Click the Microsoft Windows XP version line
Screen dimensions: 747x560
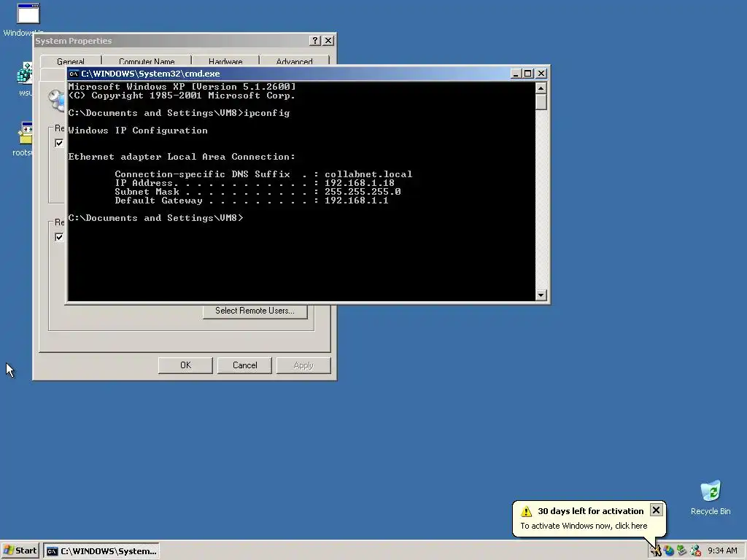[x=182, y=87]
